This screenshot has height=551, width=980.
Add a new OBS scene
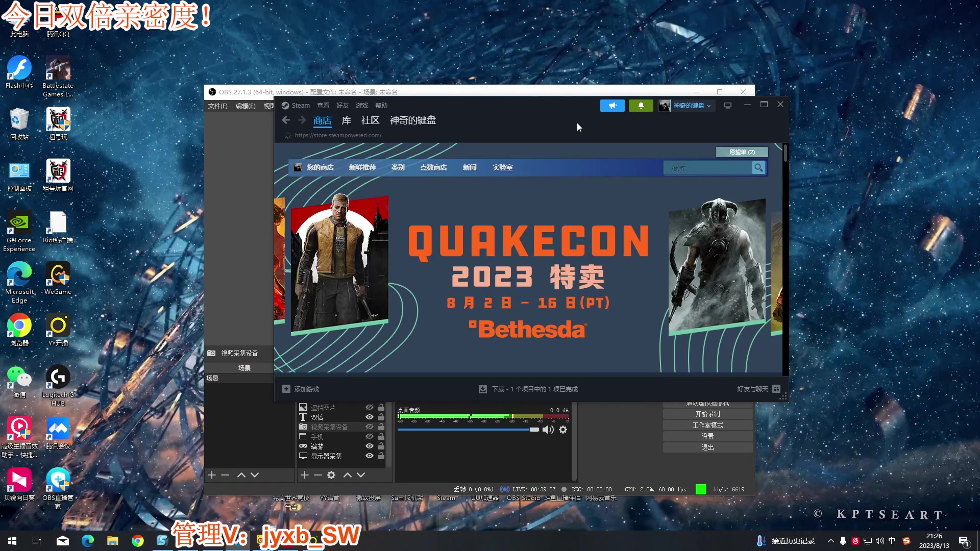point(211,475)
